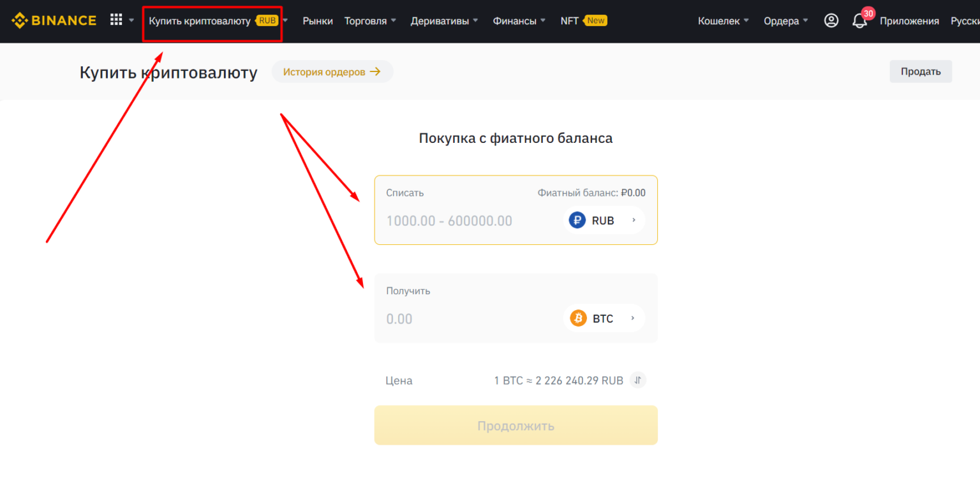The width and height of the screenshot is (980, 504).
Task: Click the price text 1 BTC ≈ 2 226 240.29 RUB
Action: click(558, 380)
